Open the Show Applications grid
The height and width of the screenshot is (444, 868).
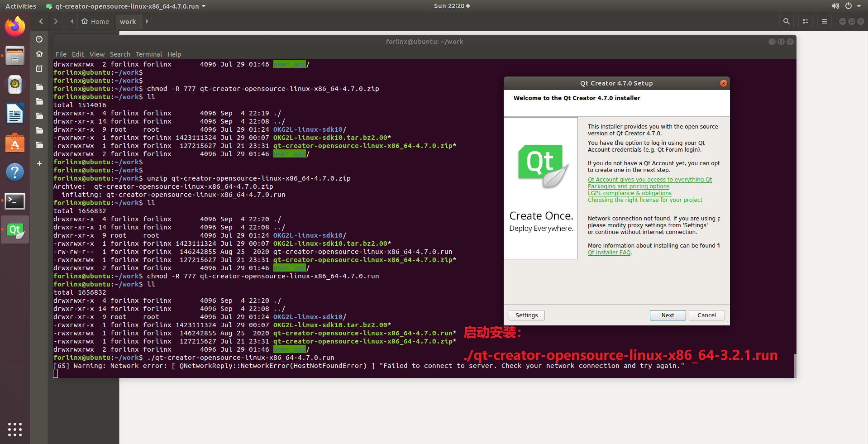coord(15,429)
